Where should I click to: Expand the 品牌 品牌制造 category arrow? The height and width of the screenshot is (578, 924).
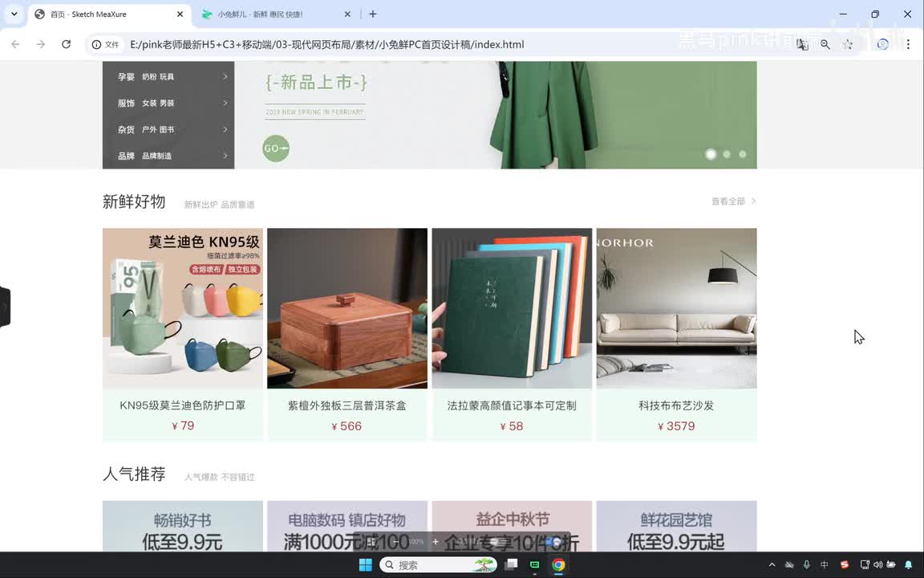pos(225,156)
